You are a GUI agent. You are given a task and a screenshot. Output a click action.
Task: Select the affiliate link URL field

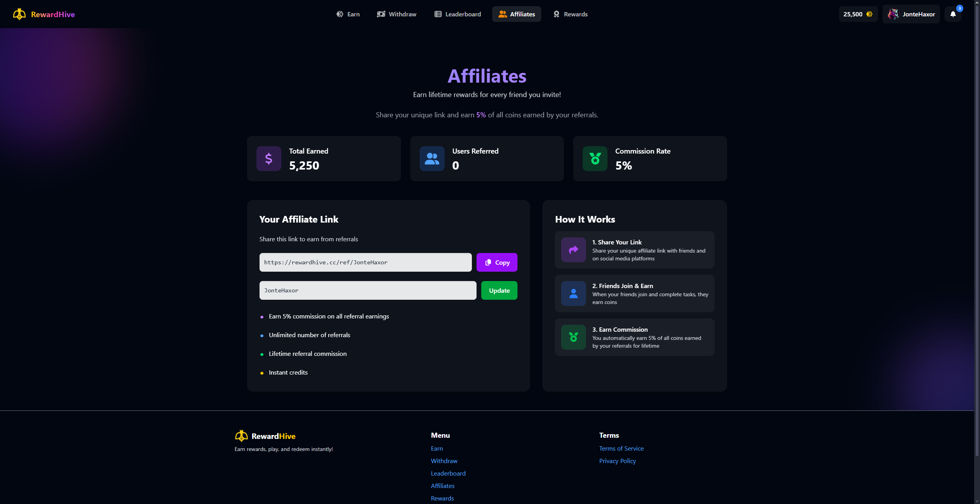pyautogui.click(x=365, y=262)
